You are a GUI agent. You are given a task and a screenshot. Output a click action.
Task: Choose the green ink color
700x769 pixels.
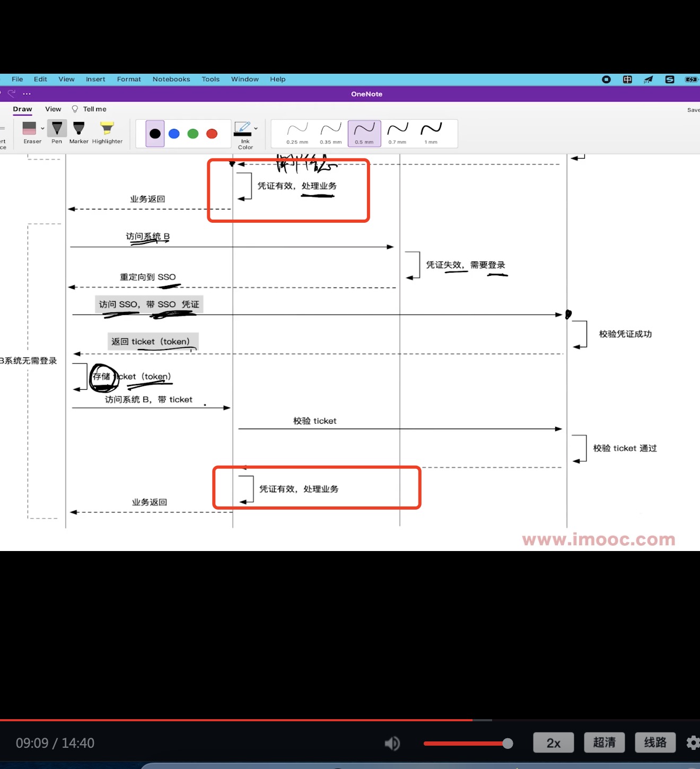coord(193,134)
